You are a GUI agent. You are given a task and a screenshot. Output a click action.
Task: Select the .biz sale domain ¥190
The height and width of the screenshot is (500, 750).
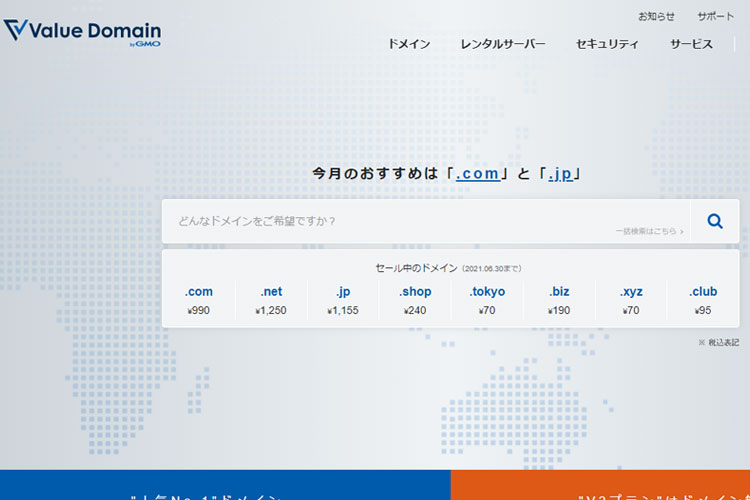click(x=559, y=300)
